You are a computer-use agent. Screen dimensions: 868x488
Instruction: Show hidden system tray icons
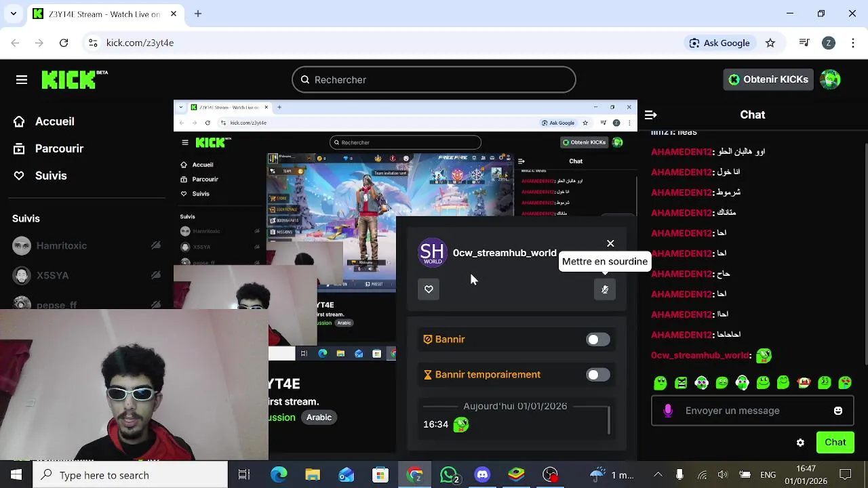[658, 475]
